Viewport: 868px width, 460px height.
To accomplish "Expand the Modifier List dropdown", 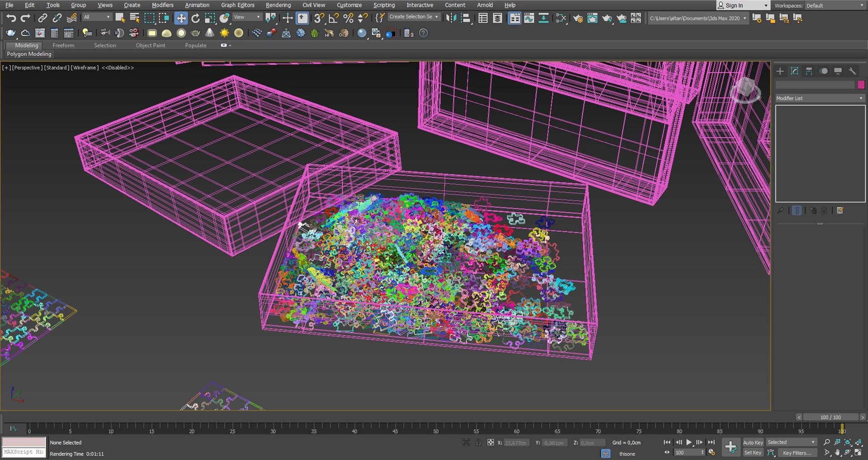I will coord(820,98).
